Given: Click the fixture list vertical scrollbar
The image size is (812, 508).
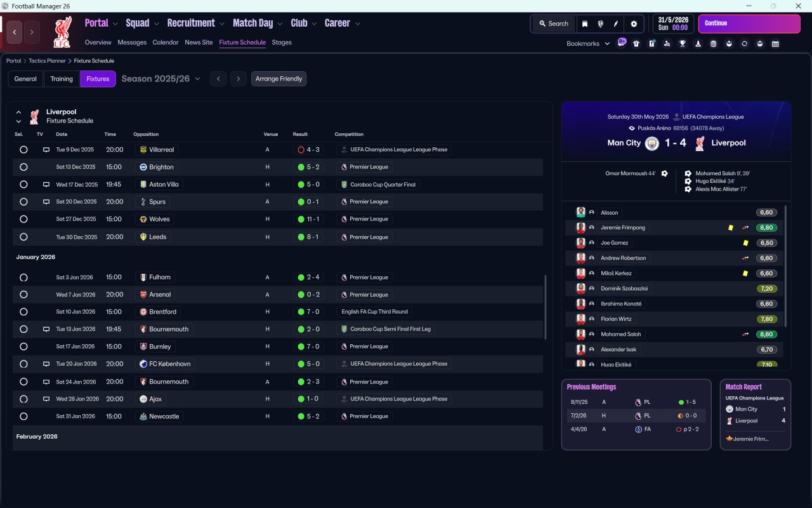Looking at the screenshot, I should 546,307.
